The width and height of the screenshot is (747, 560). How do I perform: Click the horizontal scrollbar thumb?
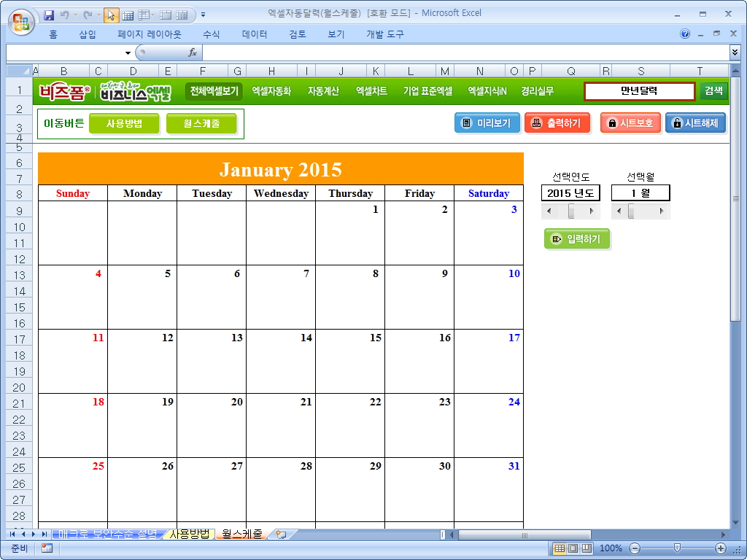[525, 534]
